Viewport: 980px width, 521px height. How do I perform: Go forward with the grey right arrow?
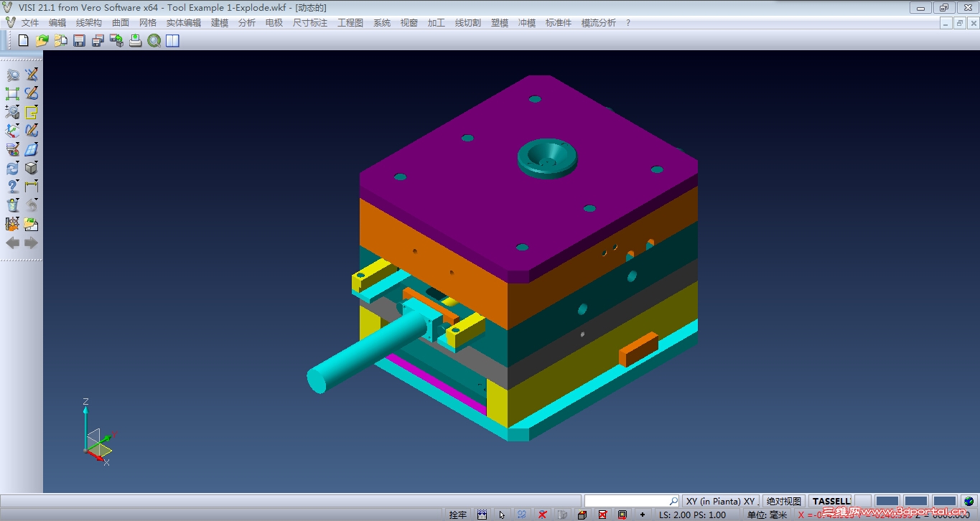tap(32, 243)
